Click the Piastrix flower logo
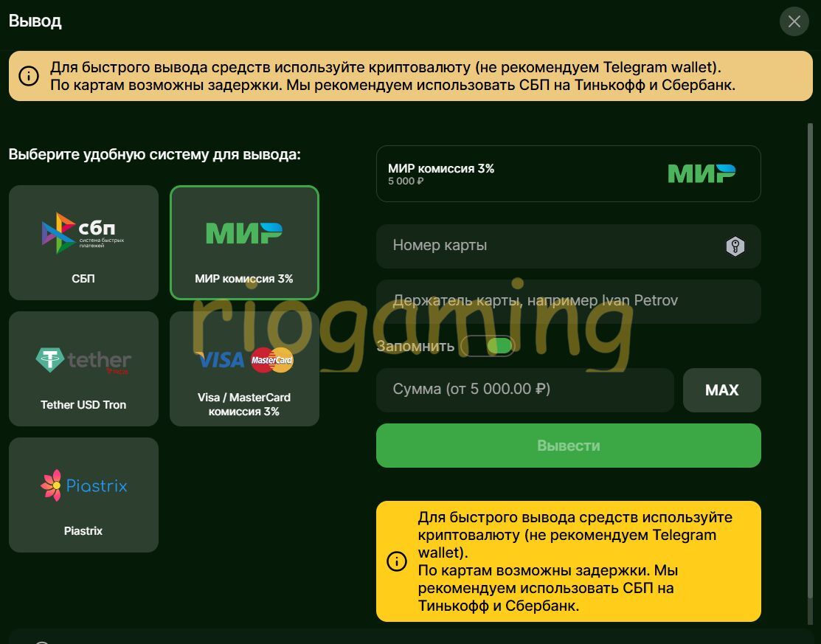The height and width of the screenshot is (644, 821). [x=83, y=485]
